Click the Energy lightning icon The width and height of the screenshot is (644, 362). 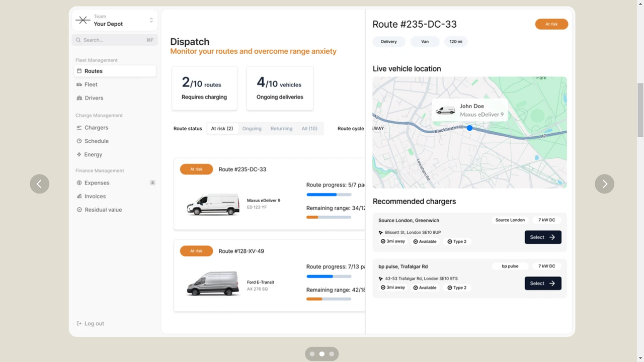click(79, 154)
